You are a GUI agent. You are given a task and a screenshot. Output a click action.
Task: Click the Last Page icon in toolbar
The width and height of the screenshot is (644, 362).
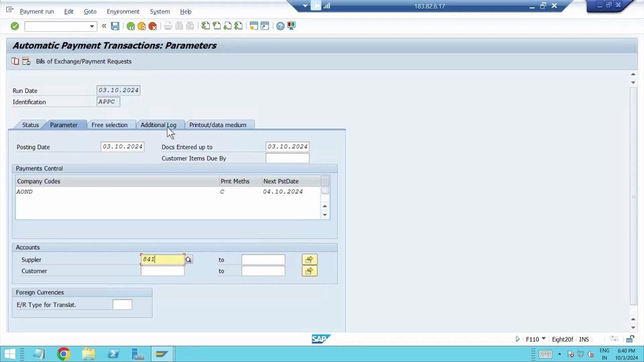click(x=239, y=26)
